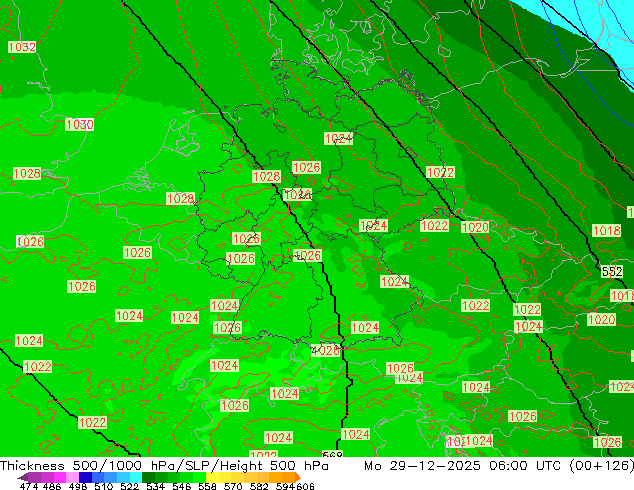The image size is (634, 490).
Task: Click the map title starting with Thickness
Action: (x=164, y=465)
